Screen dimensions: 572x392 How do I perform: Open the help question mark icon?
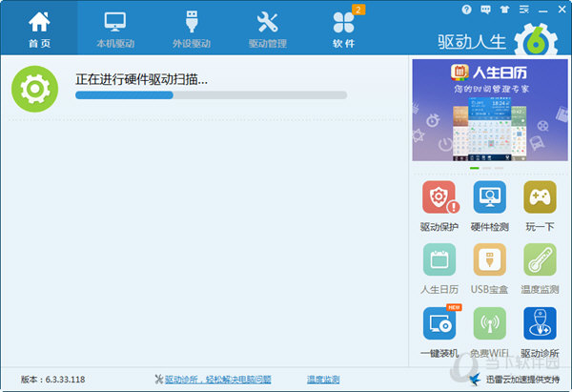pyautogui.click(x=466, y=10)
